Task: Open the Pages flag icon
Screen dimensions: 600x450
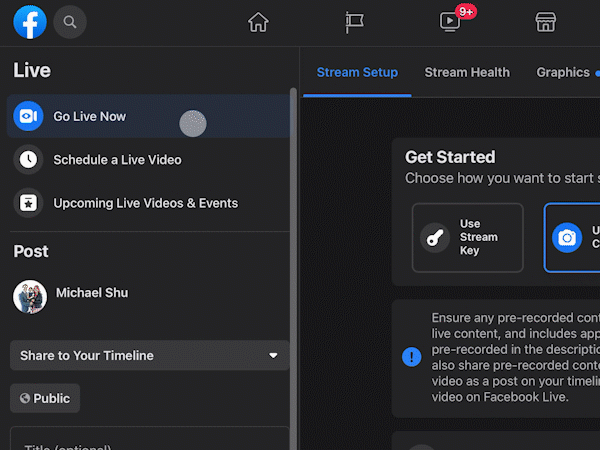Action: (x=354, y=22)
